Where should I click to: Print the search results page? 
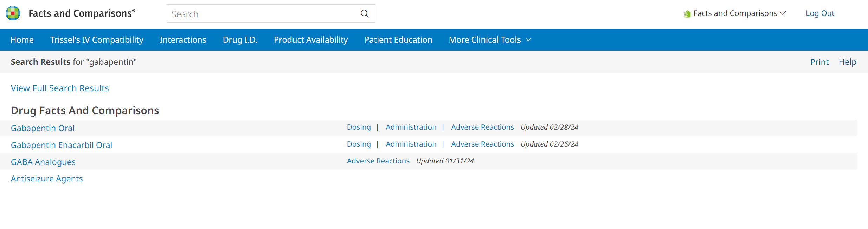(x=819, y=62)
